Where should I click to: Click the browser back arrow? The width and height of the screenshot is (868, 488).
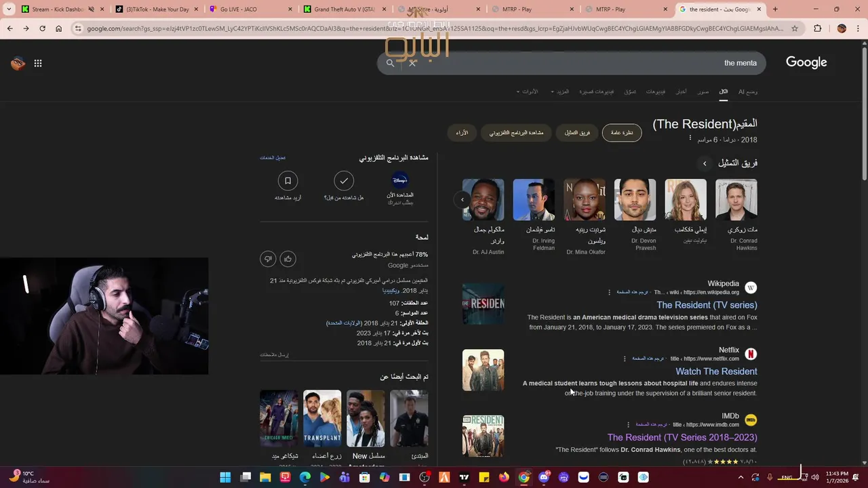click(9, 28)
